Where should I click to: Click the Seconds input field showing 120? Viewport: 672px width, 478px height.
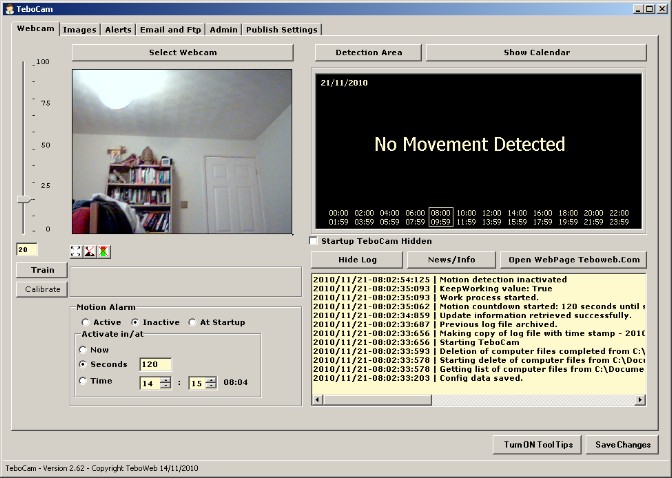point(156,364)
